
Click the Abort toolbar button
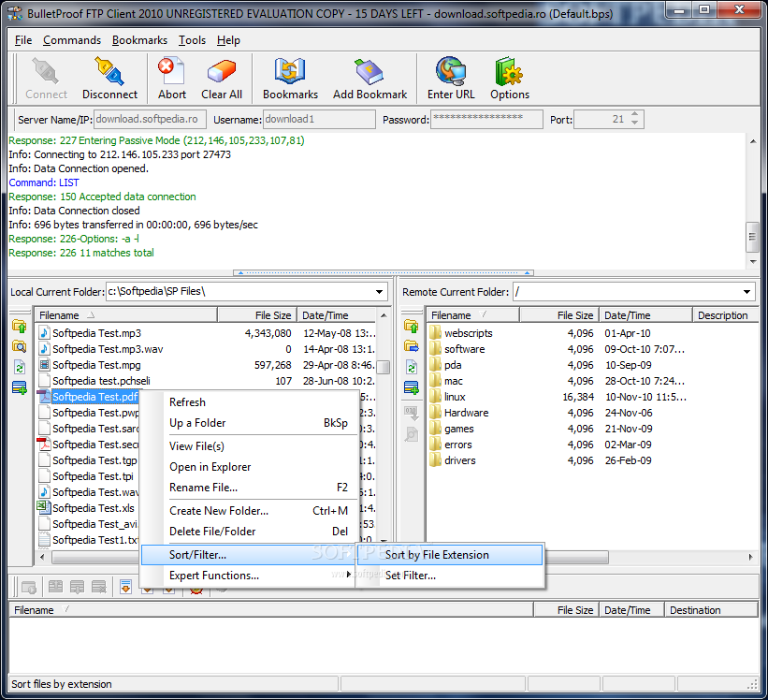(171, 79)
